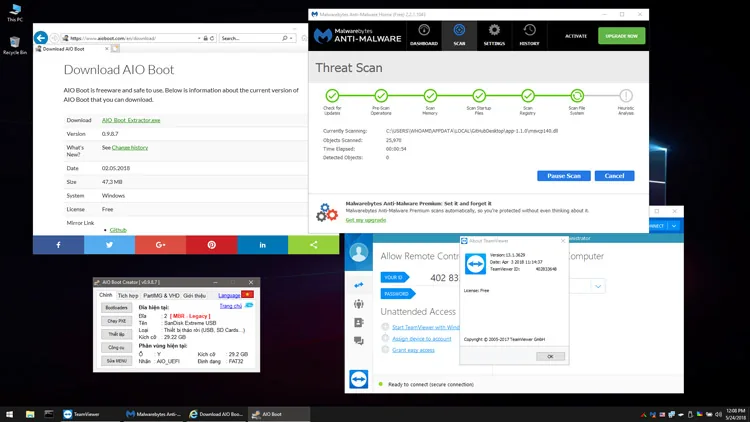Select Start TeamViewer with Windows option
This screenshot has height=422, width=750.
pos(425,327)
